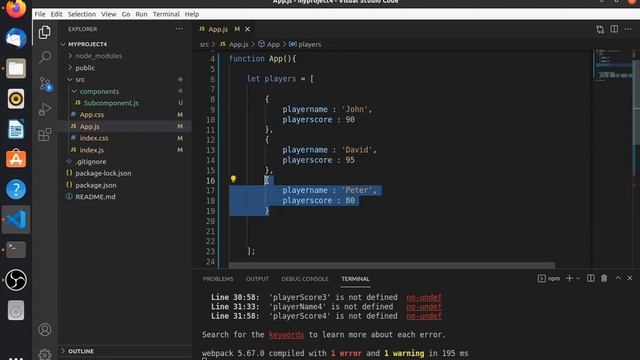This screenshot has height=360, width=640.
Task: Select the npm terminal indicator
Action: pyautogui.click(x=549, y=278)
